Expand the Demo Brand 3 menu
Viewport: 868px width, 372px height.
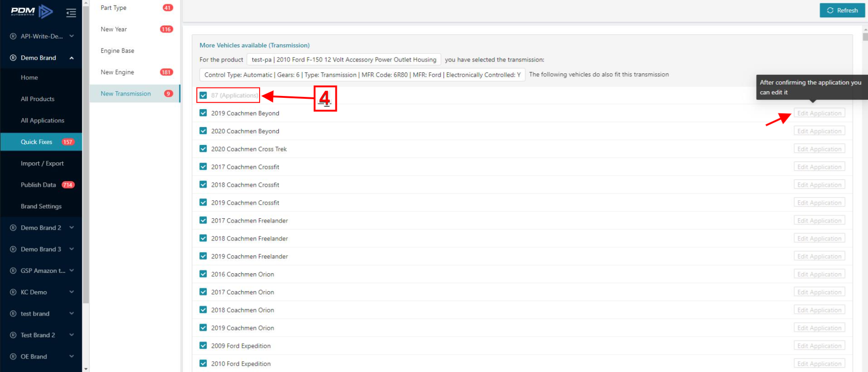[x=71, y=249]
